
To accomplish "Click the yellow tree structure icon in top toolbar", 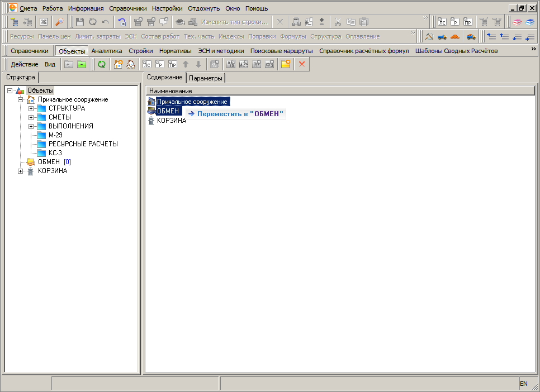I will point(15,22).
